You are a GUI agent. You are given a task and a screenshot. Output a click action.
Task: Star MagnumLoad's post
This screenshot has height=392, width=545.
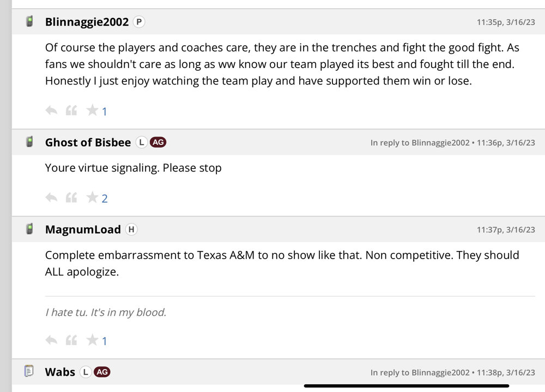pyautogui.click(x=92, y=341)
